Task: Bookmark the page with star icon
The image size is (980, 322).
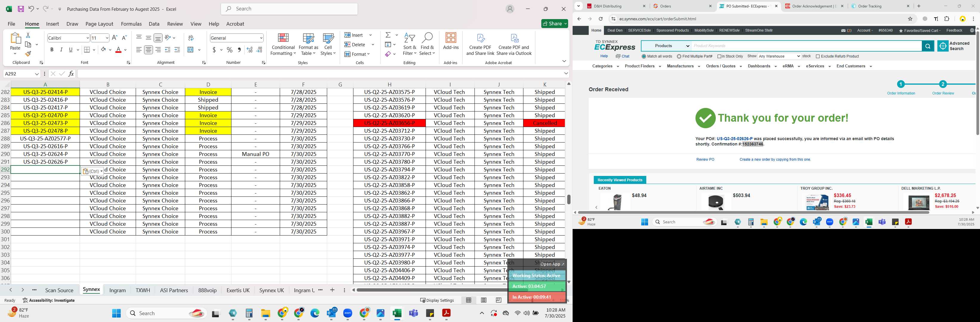Action: tap(910, 18)
